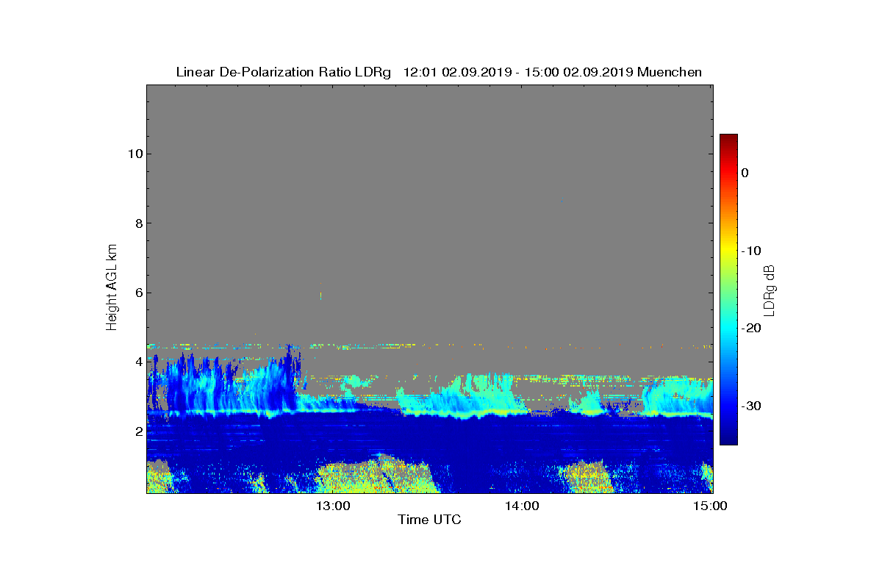Click the height tick label 2
This screenshot has width=882, height=588.
click(x=137, y=431)
